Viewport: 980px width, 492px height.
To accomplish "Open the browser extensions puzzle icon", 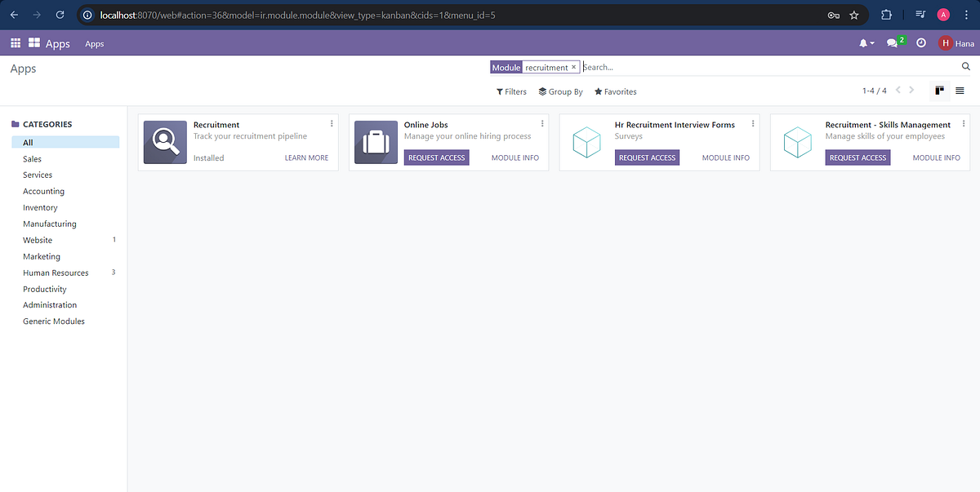I will click(x=886, y=15).
